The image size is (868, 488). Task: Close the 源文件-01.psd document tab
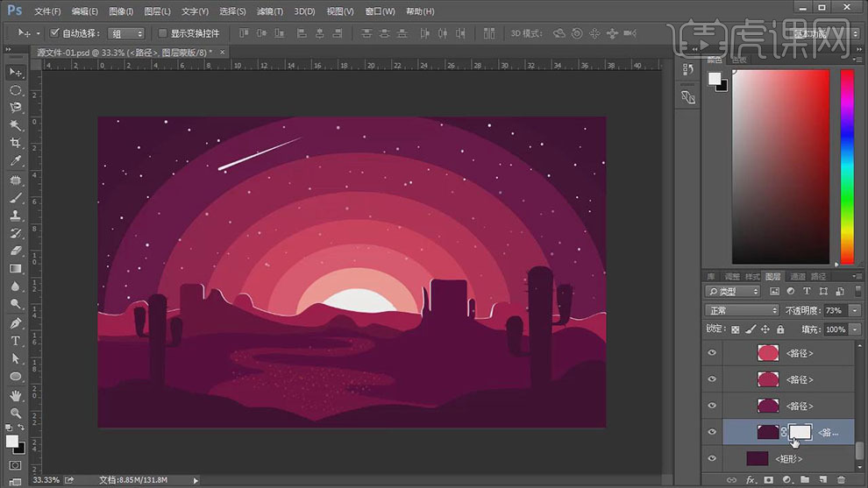pos(222,53)
